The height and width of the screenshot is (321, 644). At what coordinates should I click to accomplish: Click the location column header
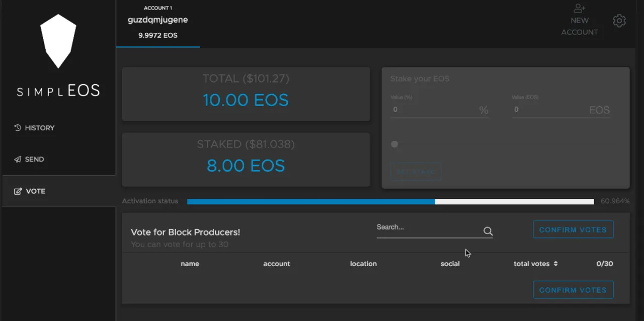[363, 264]
